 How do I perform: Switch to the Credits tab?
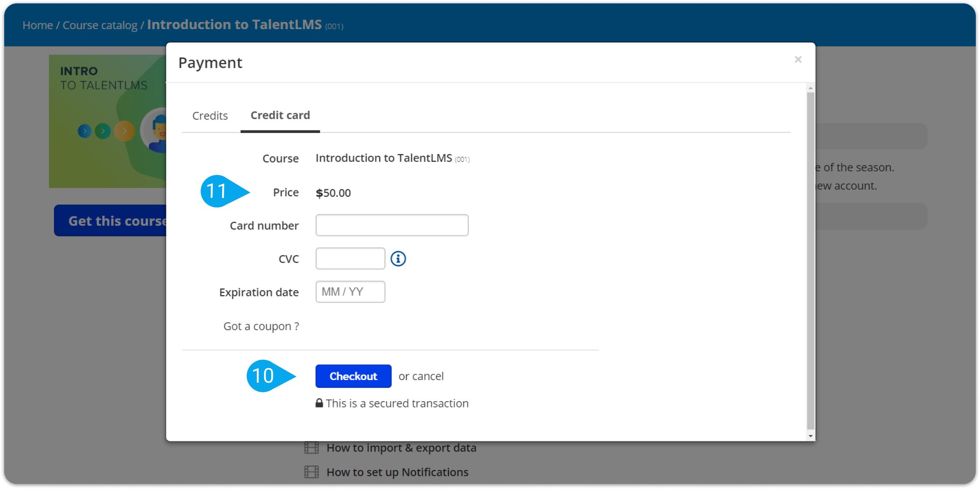click(x=210, y=116)
